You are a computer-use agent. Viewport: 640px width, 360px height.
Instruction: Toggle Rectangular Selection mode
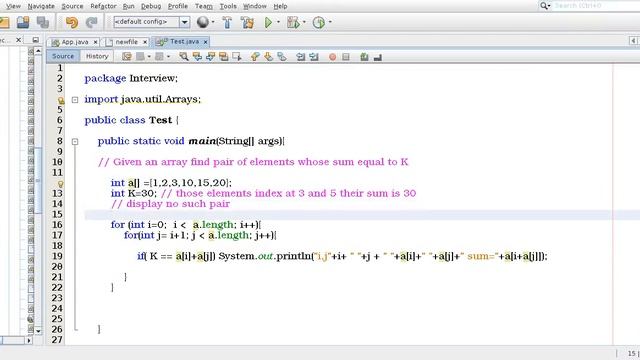pyautogui.click(x=237, y=57)
